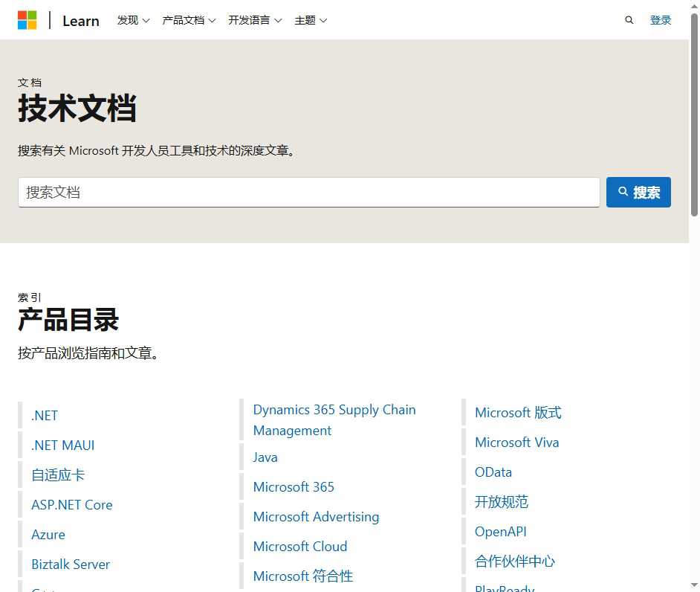Open the Dynamics 365 Supply Chain Management link
This screenshot has width=700, height=592.
pos(334,419)
